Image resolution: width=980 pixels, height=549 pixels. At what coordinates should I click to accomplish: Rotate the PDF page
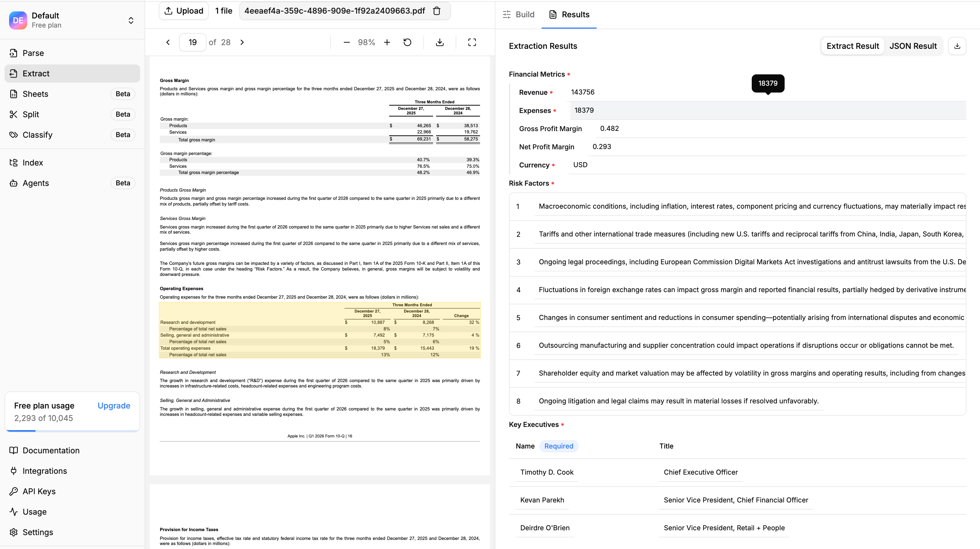pyautogui.click(x=407, y=42)
